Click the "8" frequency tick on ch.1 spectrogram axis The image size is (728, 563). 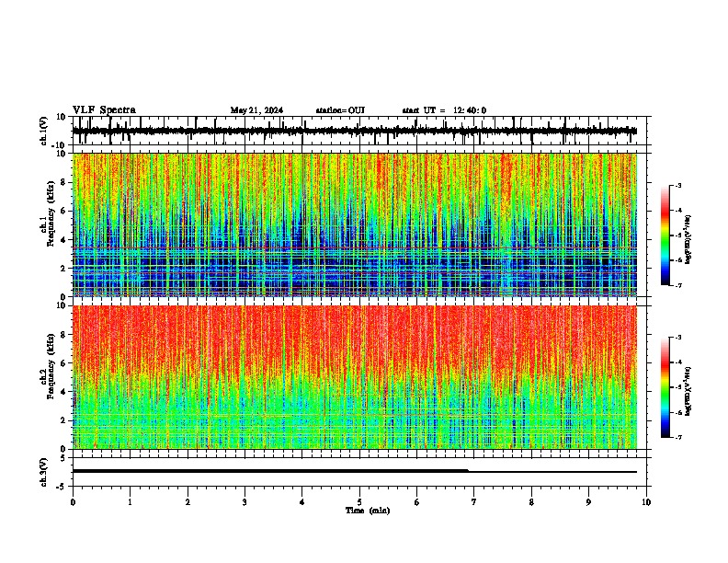pos(63,182)
